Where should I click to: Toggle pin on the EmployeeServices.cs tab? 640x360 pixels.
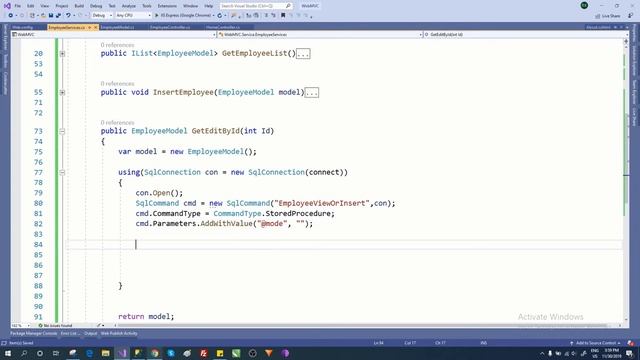[x=89, y=27]
